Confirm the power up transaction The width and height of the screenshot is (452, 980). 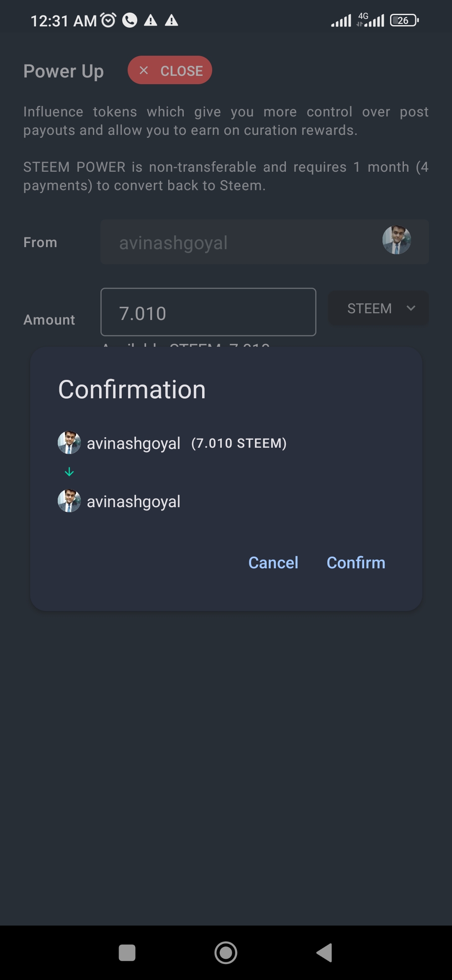click(356, 562)
